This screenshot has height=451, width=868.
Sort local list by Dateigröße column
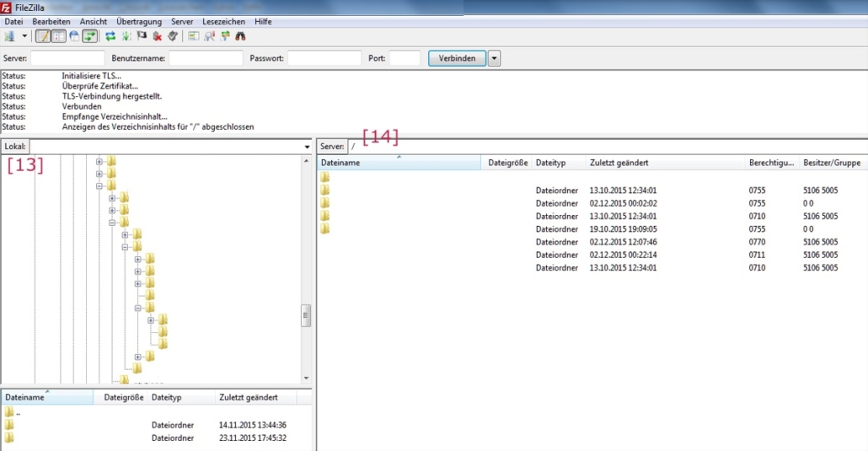121,397
